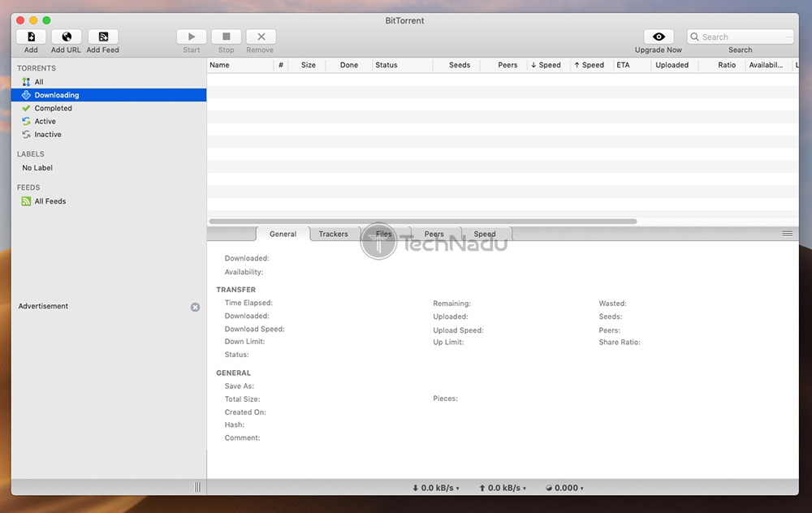The image size is (812, 513).
Task: Click the Search magnifier icon
Action: coord(694,37)
